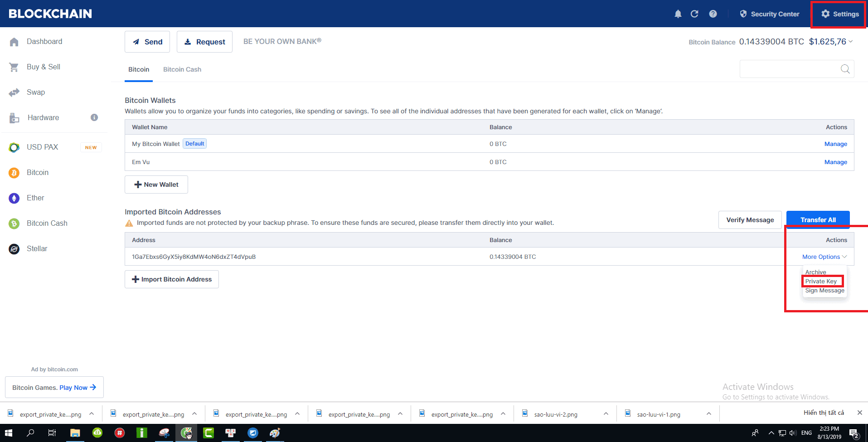Click the Hardware device icon

click(x=14, y=118)
